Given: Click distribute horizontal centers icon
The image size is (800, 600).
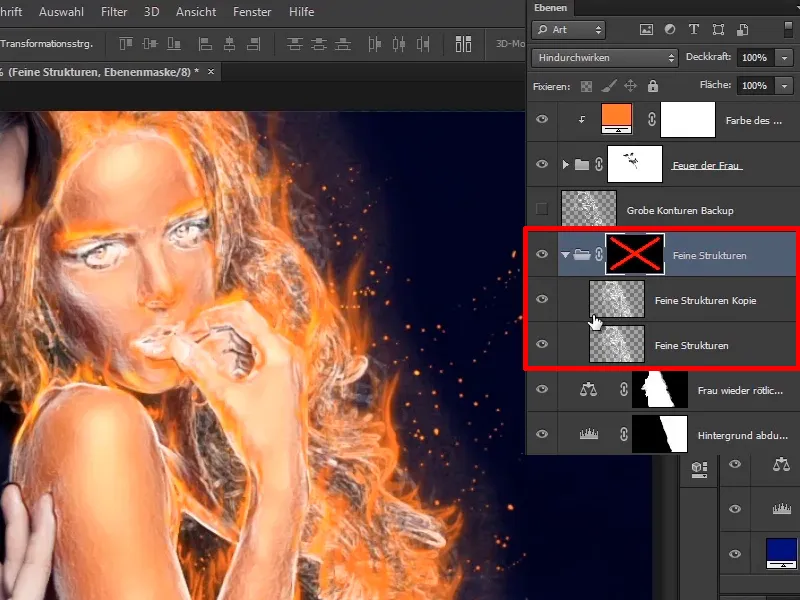Looking at the screenshot, I should 399,44.
